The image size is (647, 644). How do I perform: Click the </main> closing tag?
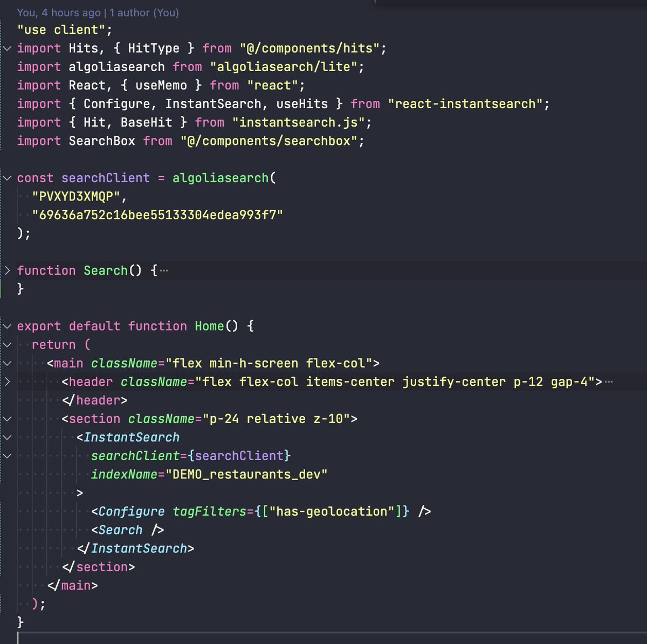tap(72, 585)
